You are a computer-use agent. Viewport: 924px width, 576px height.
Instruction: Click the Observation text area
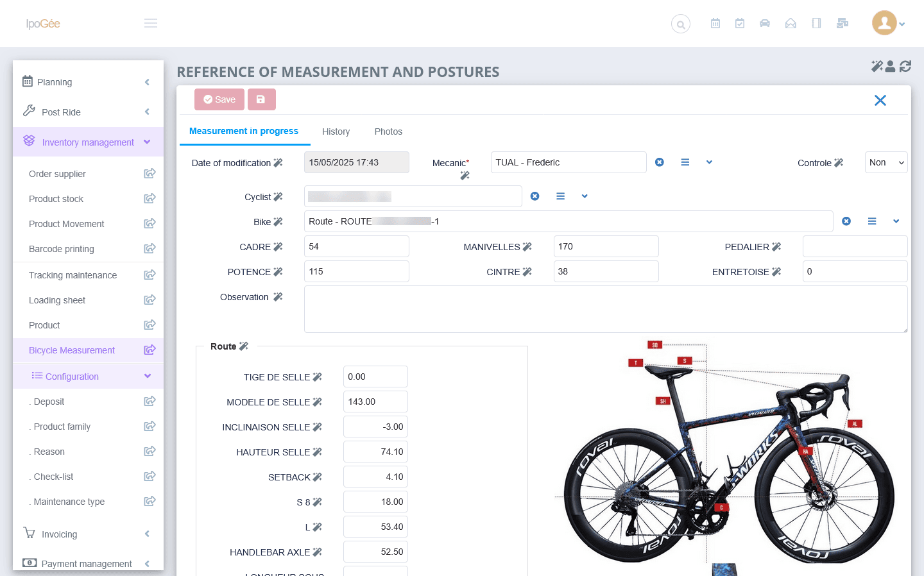point(606,309)
